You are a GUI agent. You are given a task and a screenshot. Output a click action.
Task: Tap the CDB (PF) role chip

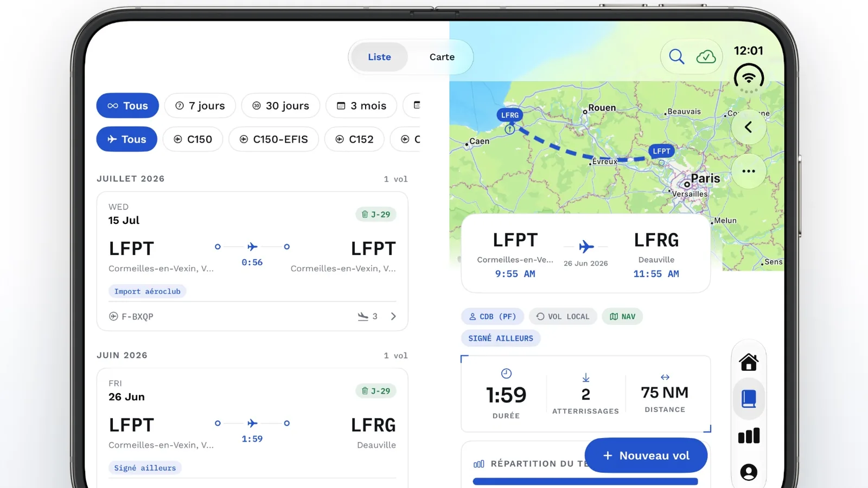(493, 317)
